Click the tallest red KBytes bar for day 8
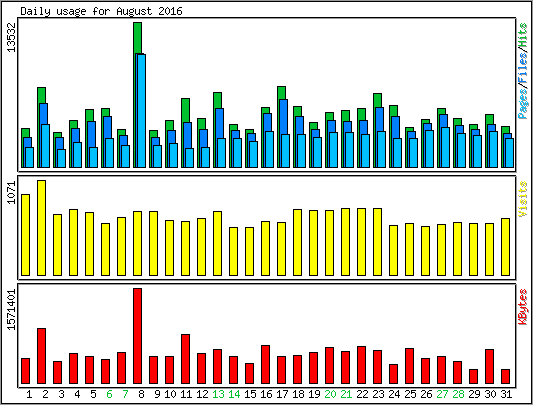The width and height of the screenshot is (533, 405). (x=137, y=336)
